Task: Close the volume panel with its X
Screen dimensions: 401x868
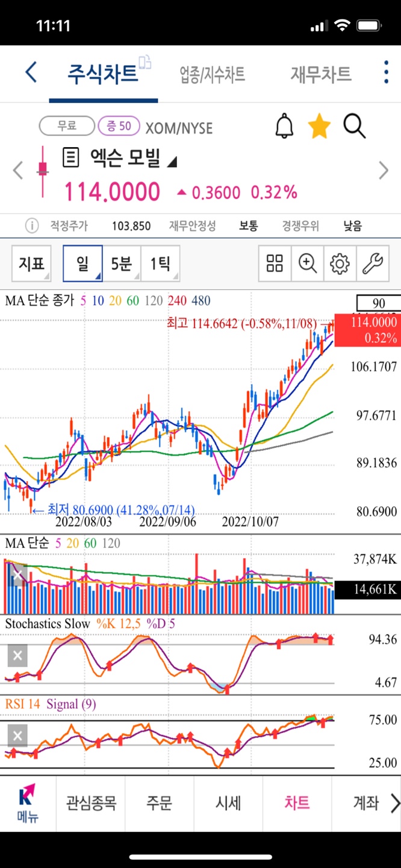Action: click(x=18, y=574)
